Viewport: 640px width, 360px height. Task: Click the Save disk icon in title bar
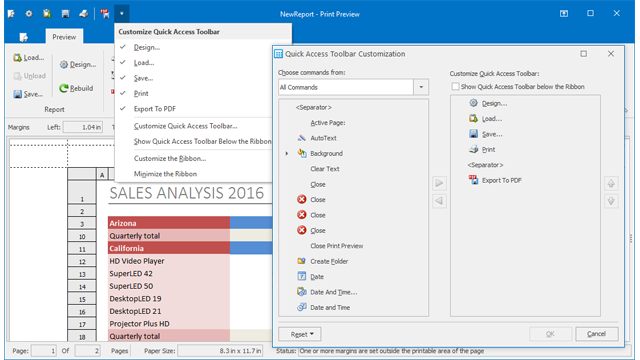[x=65, y=14]
